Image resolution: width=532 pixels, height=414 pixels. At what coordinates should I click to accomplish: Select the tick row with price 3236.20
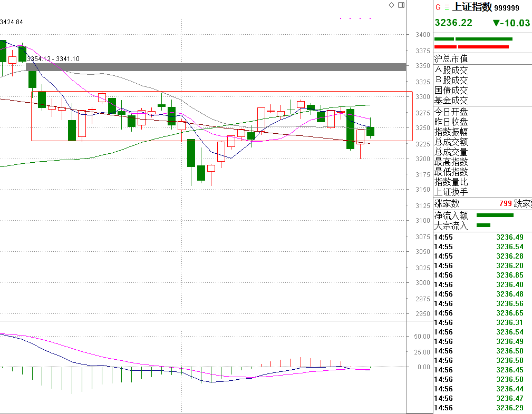coord(483,266)
